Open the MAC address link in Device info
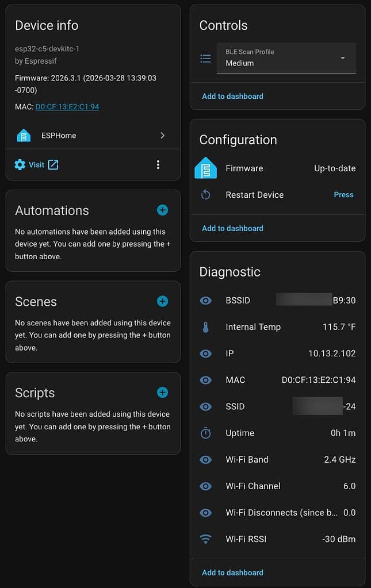Viewport: 371px width, 588px height. (67, 107)
